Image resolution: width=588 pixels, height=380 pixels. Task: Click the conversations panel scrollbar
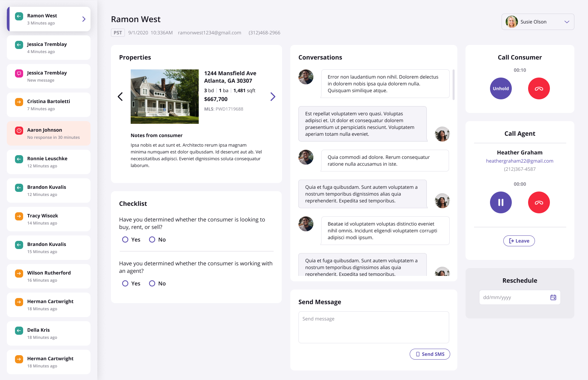pyautogui.click(x=454, y=85)
